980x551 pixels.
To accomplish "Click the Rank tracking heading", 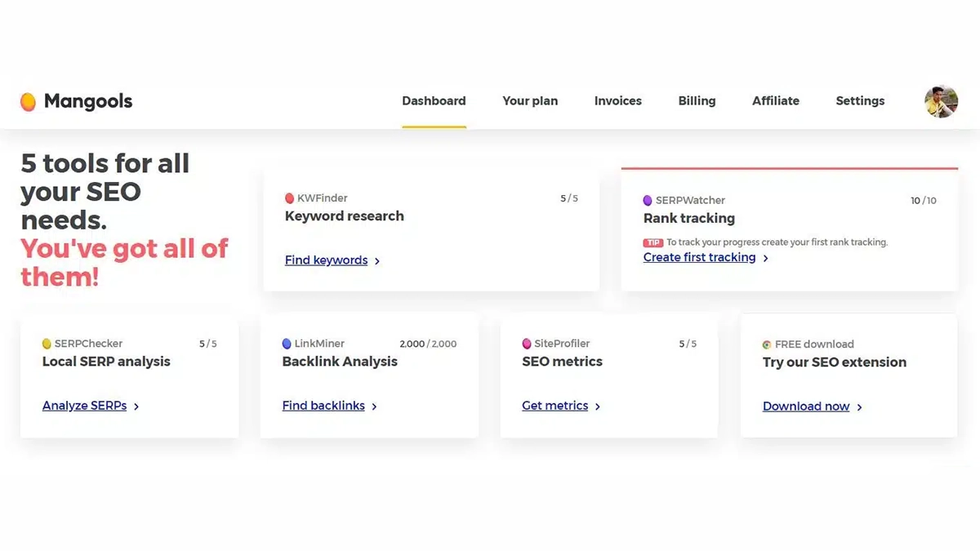I will (x=689, y=218).
